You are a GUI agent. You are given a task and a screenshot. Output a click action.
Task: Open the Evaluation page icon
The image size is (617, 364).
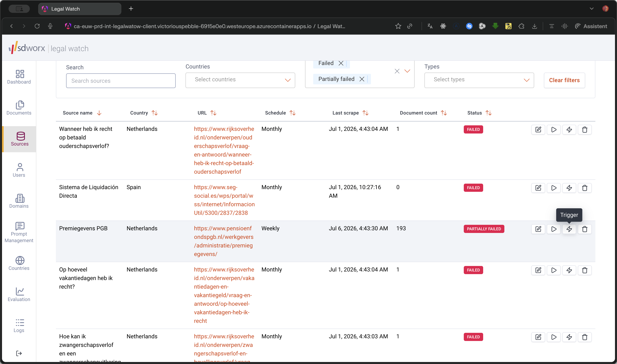(20, 291)
